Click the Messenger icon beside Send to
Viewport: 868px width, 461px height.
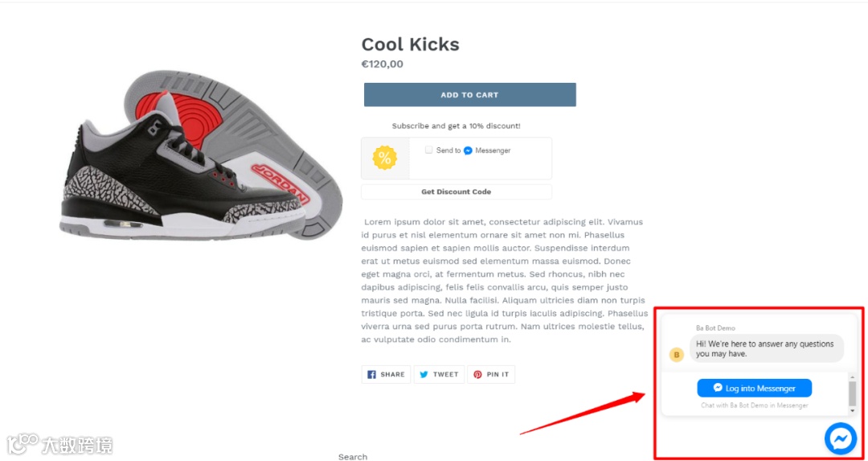468,150
